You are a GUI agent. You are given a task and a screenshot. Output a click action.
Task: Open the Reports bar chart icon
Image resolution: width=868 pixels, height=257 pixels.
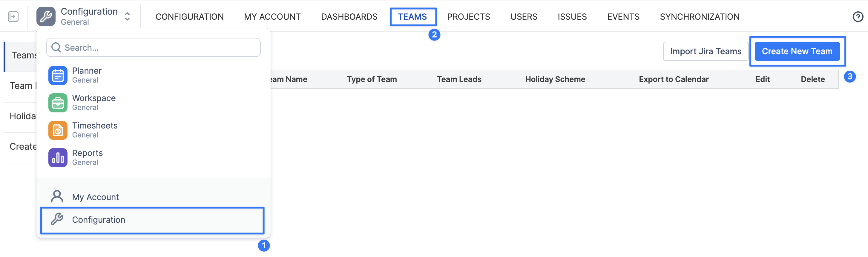pos(58,157)
